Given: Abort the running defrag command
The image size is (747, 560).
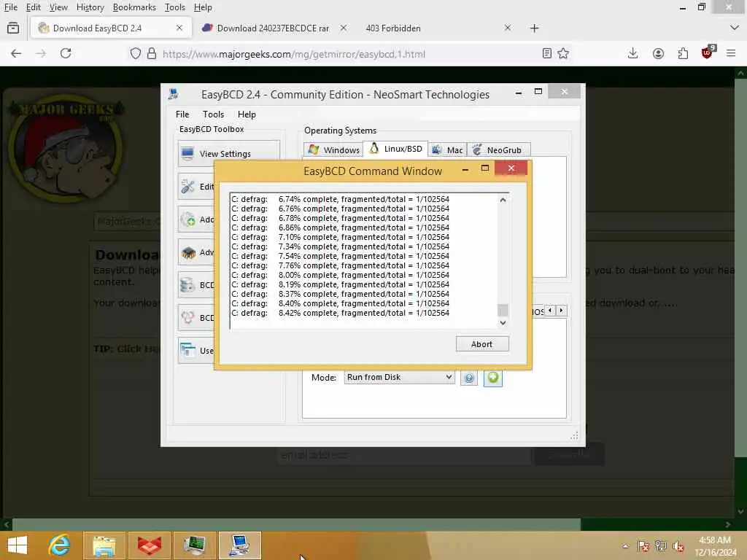Looking at the screenshot, I should pyautogui.click(x=481, y=344).
